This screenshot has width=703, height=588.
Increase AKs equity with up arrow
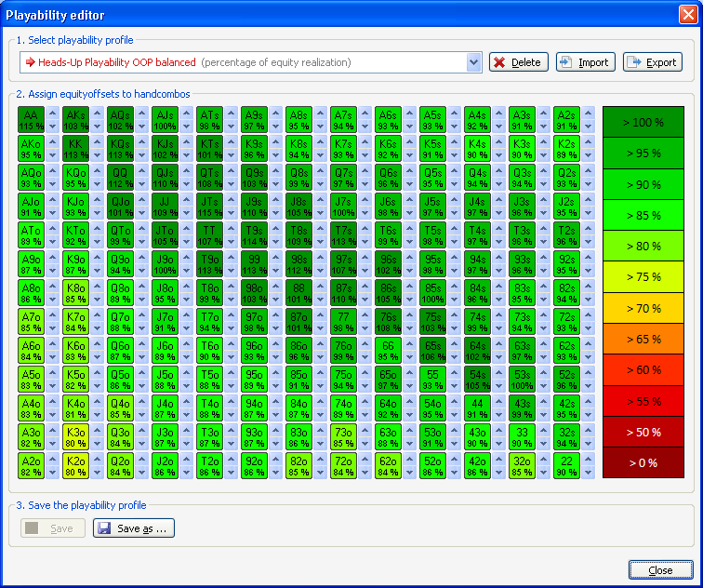point(98,113)
